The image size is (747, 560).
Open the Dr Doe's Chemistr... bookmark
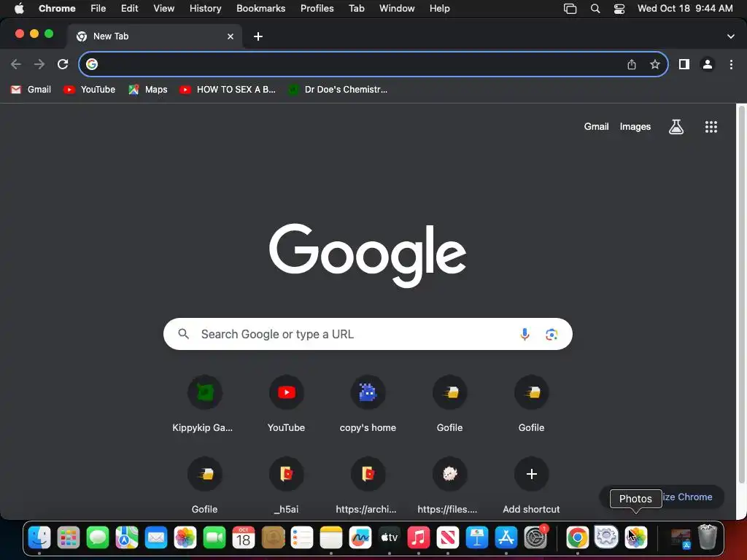pos(338,90)
